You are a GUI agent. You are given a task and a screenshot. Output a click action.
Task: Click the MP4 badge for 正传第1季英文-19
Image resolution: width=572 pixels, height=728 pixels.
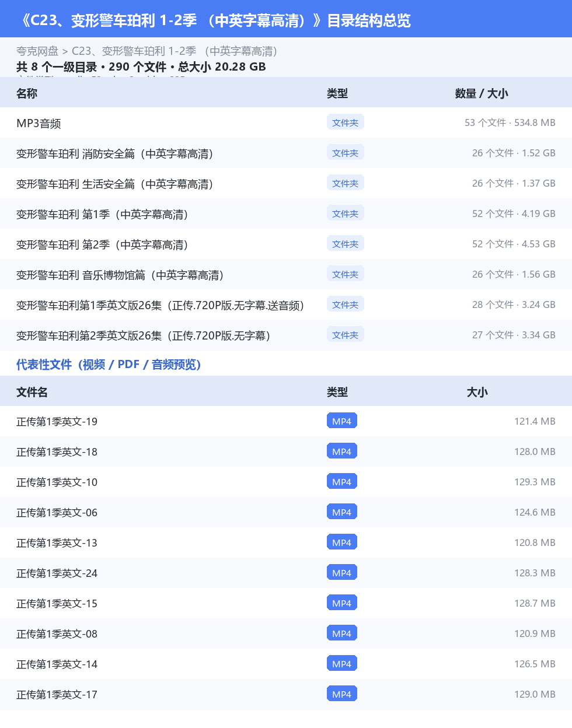point(342,421)
